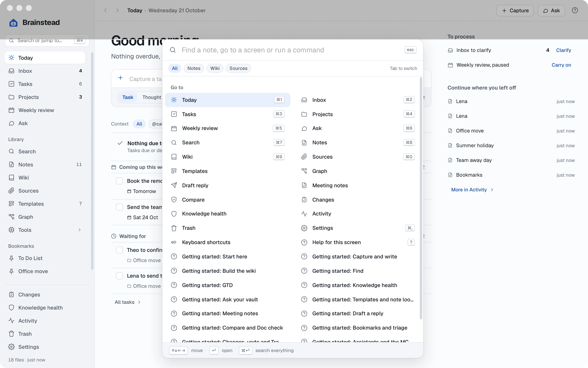Select Draft reply command in the palette
Viewport: 588px width, 368px height.
tap(227, 185)
